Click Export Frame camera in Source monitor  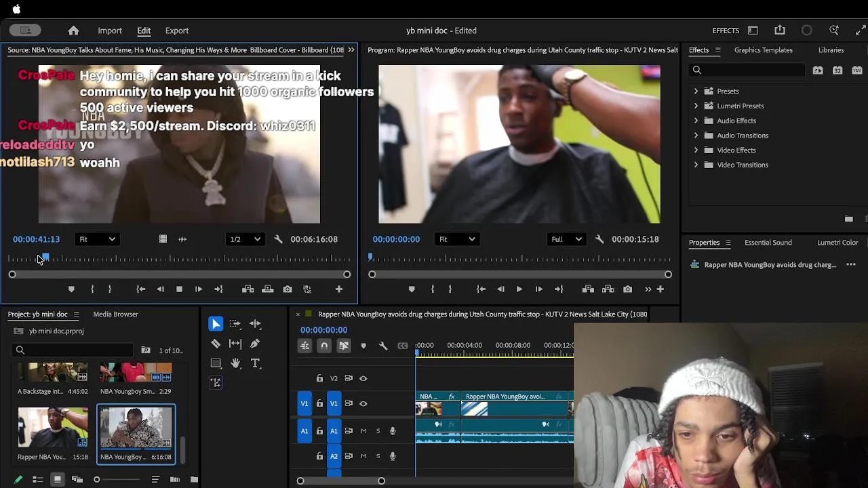click(x=288, y=289)
